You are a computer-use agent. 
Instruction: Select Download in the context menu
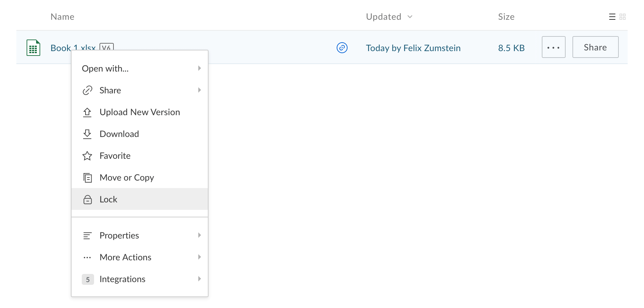tap(119, 134)
